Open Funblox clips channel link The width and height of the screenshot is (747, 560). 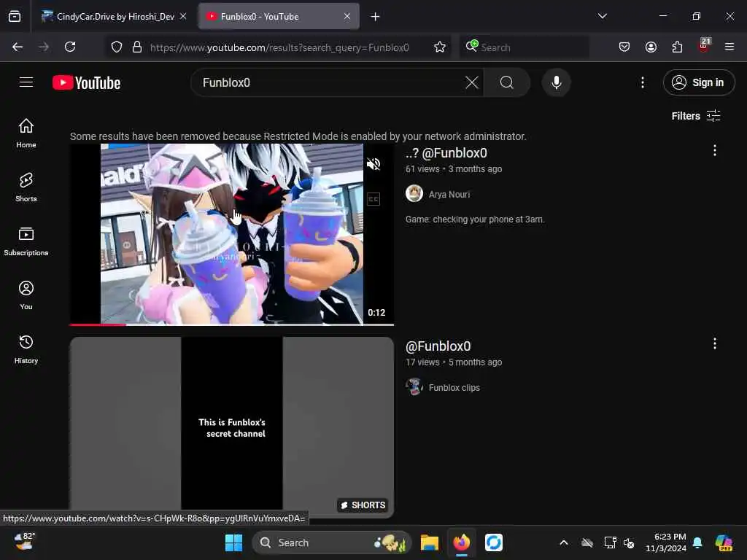click(454, 388)
